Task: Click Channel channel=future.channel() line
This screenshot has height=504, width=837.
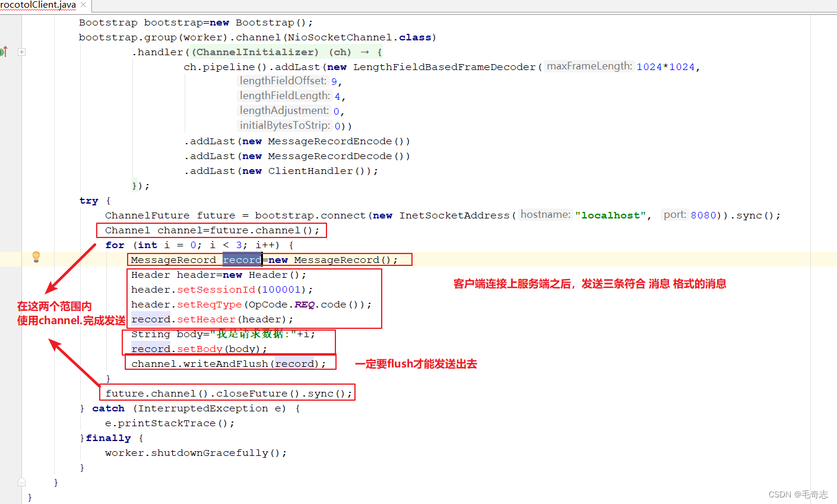Action: 213,230
